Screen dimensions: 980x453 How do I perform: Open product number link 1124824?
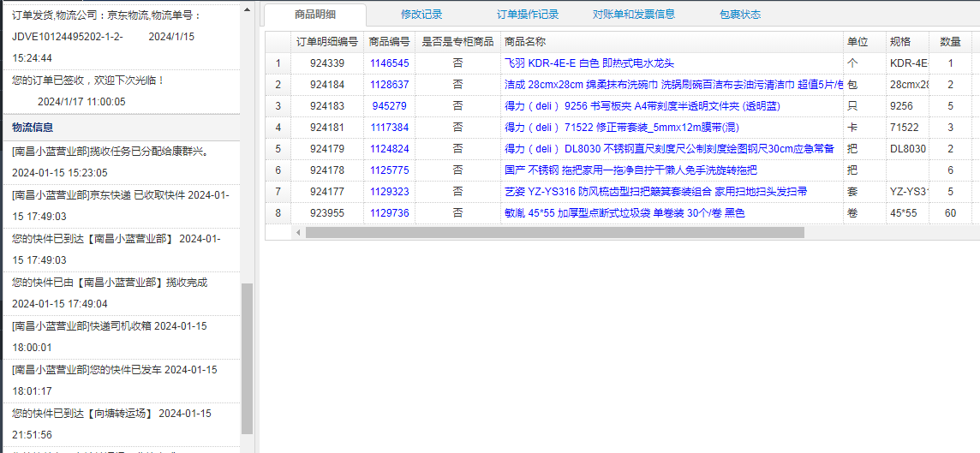click(x=390, y=149)
